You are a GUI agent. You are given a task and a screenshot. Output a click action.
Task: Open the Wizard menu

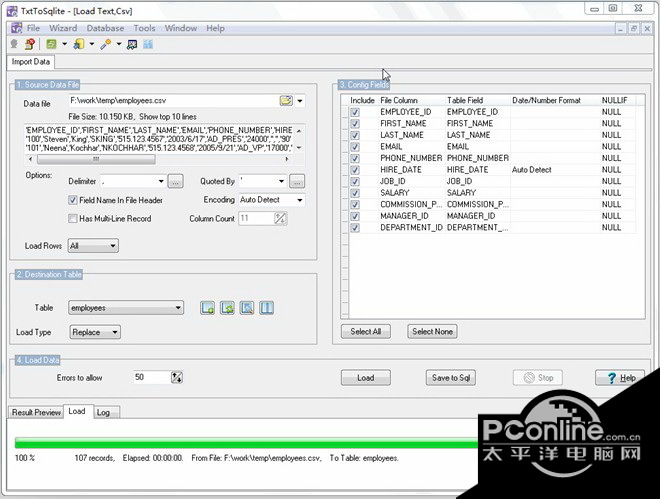63,28
